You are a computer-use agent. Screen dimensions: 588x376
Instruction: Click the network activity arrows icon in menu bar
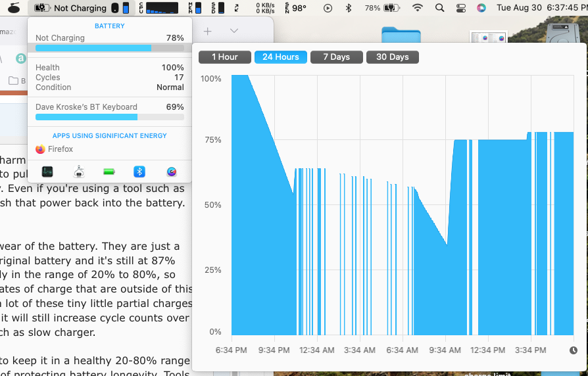237,8
